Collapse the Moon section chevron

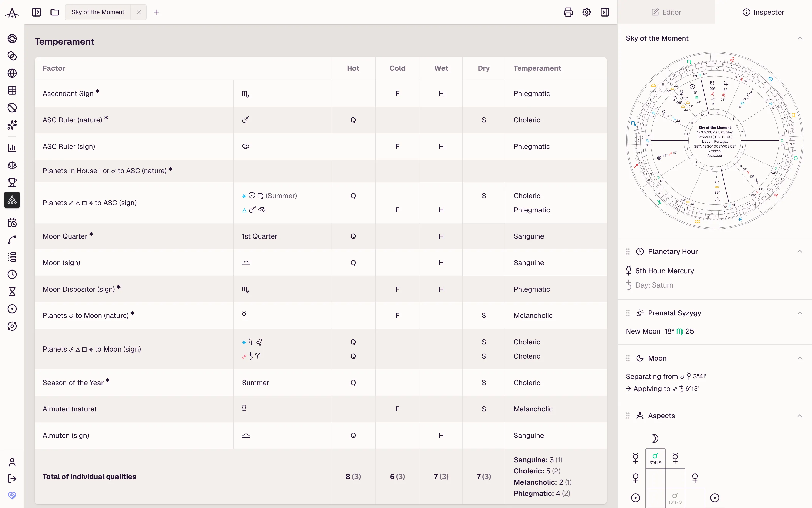pos(800,358)
